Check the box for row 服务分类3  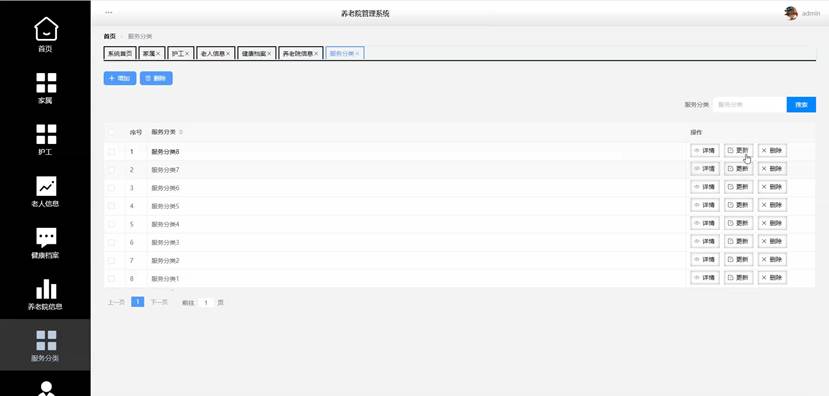click(x=111, y=242)
